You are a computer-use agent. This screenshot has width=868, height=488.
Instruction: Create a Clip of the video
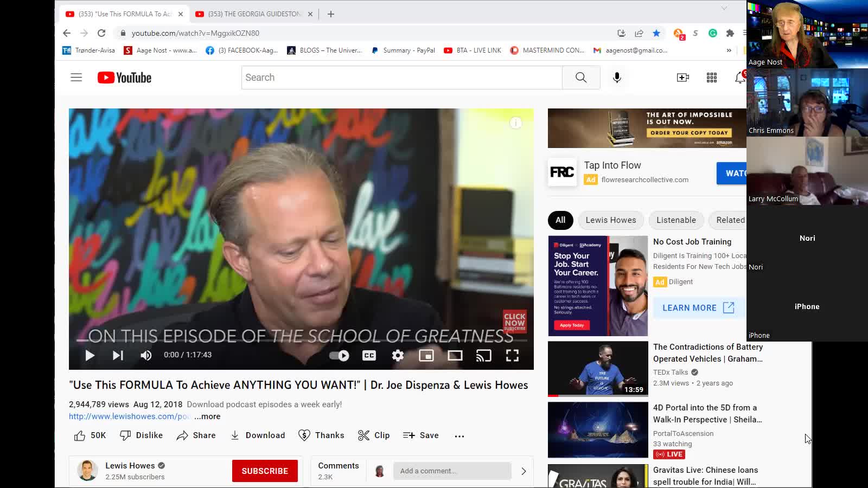[x=374, y=435]
